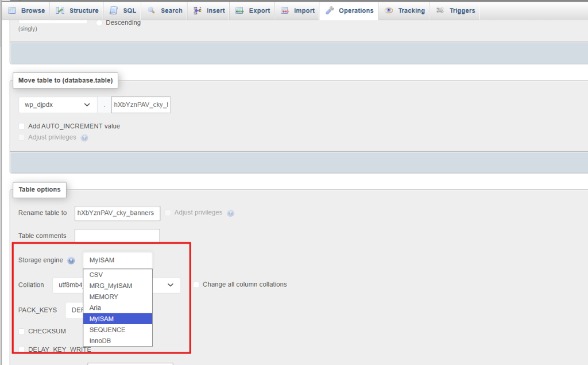Choose InnoDB from storage engine list

tap(100, 341)
